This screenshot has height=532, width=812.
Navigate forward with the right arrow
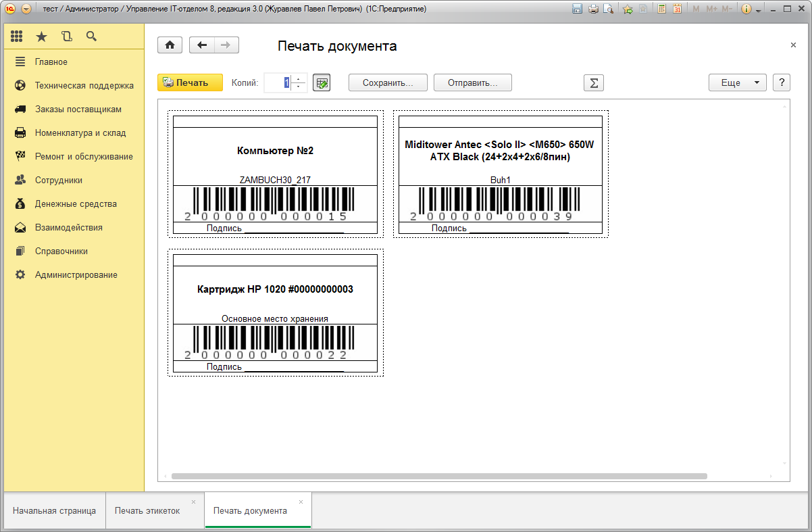[226, 45]
